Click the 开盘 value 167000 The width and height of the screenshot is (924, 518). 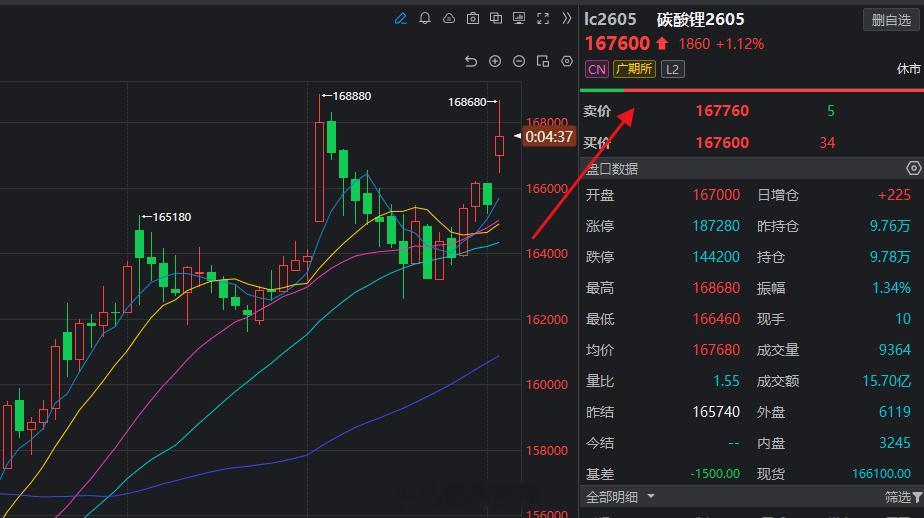[716, 195]
